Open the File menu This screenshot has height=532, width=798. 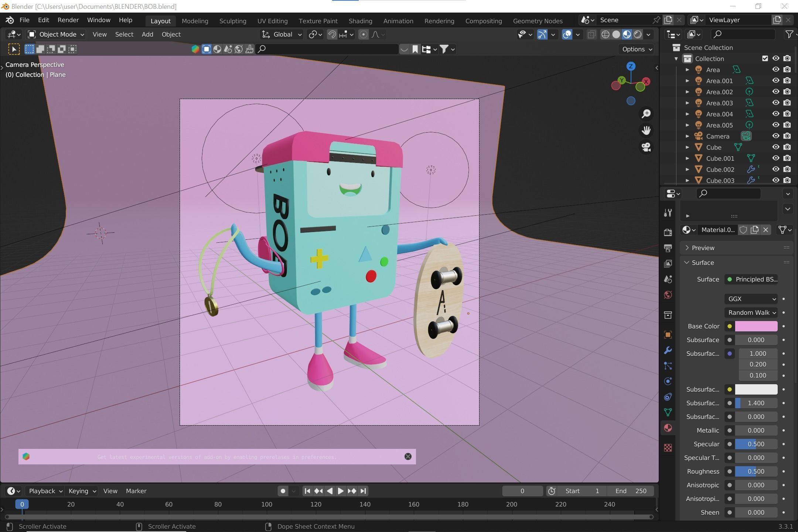click(x=24, y=20)
